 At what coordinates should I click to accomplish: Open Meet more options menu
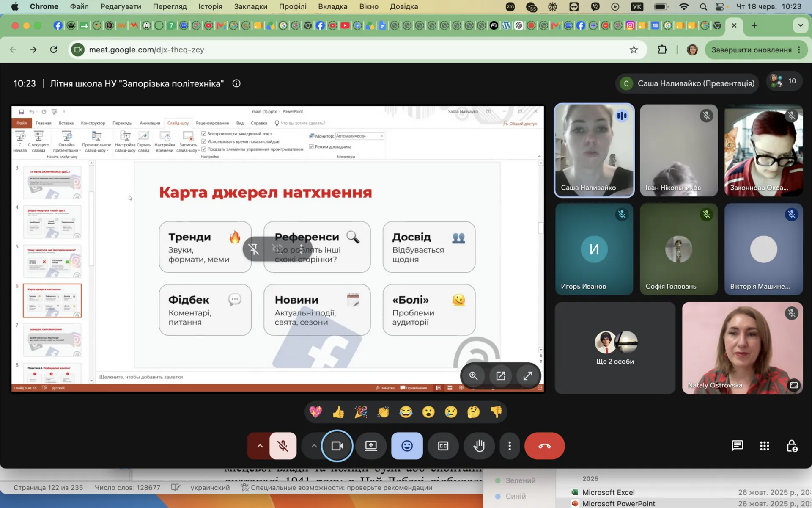[x=510, y=446]
